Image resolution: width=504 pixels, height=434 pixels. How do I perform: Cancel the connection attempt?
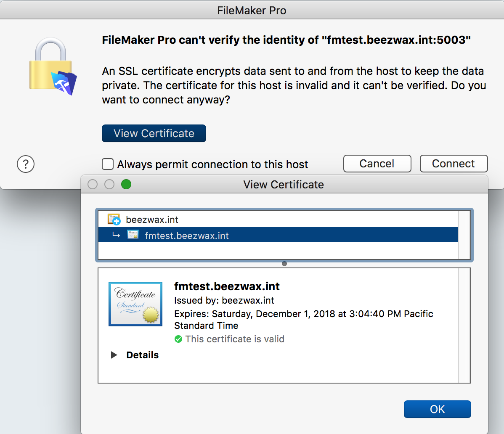tap(377, 164)
